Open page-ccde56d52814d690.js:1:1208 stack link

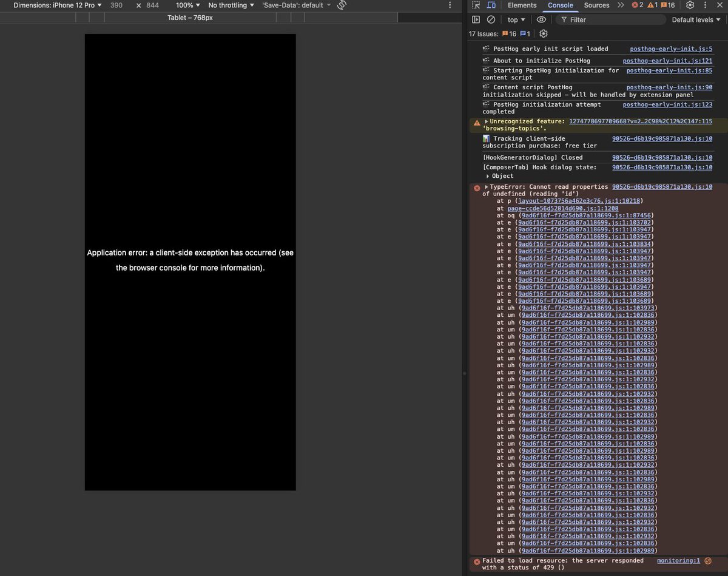pos(563,208)
